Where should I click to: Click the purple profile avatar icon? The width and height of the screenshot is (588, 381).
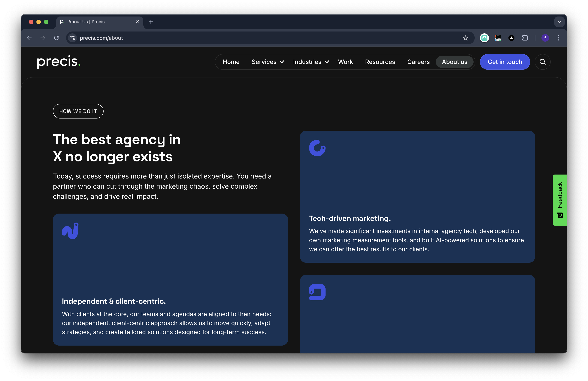point(545,38)
